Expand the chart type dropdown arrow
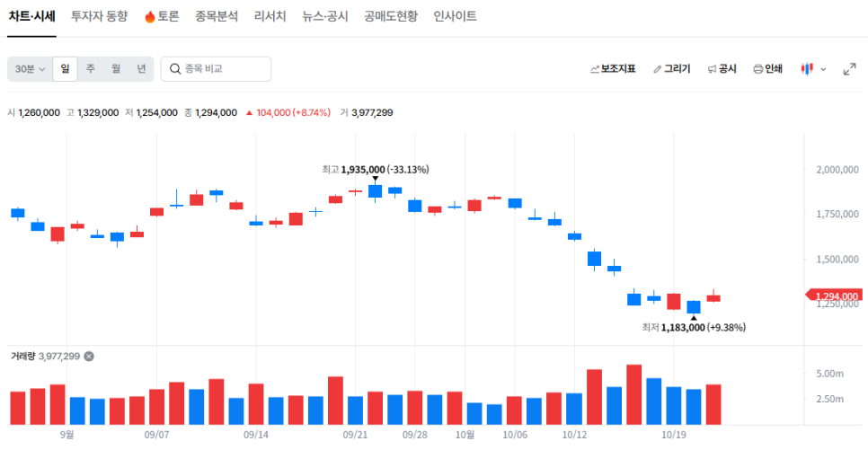This screenshot has width=868, height=450. click(x=823, y=70)
